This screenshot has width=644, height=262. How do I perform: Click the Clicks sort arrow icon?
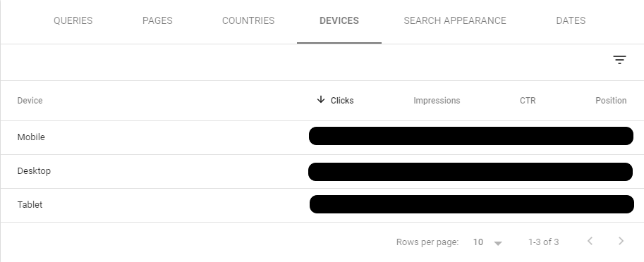coord(321,99)
